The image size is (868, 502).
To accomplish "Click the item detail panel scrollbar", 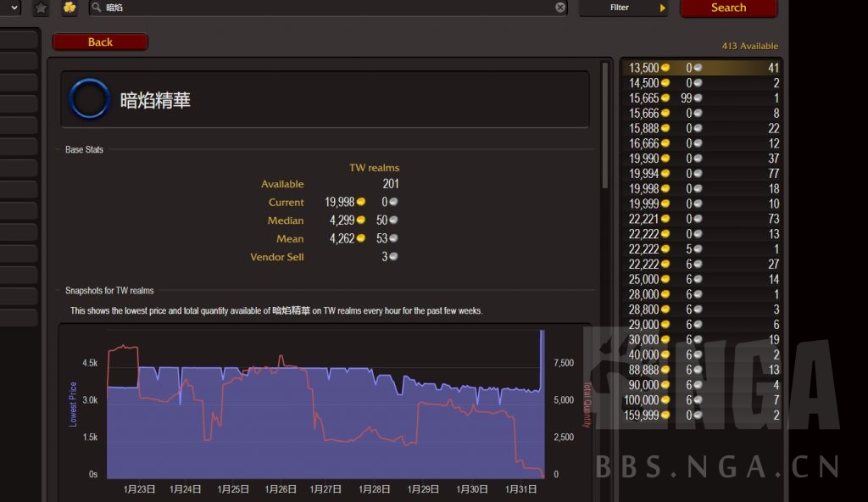I will [x=604, y=126].
